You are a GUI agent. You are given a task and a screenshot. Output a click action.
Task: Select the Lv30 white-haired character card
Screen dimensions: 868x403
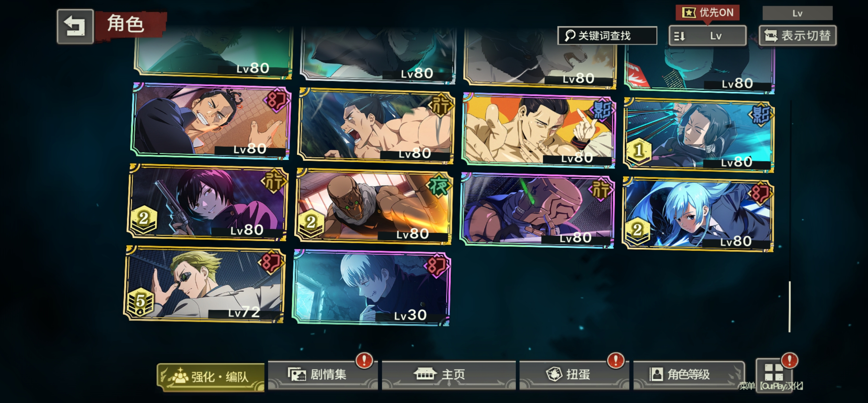[x=371, y=288]
